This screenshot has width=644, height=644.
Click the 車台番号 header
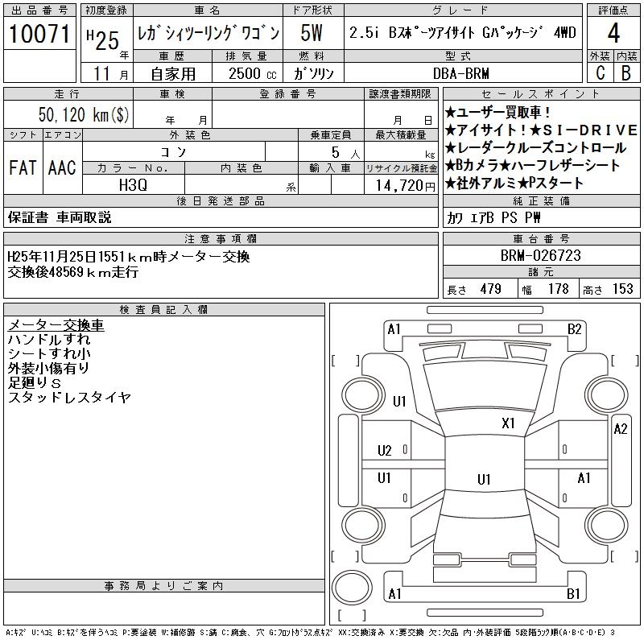click(541, 238)
